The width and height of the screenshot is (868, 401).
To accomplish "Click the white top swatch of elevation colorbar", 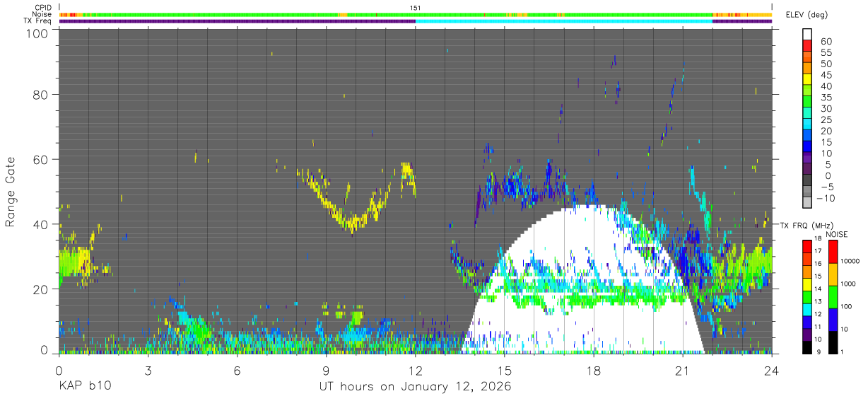I will [807, 34].
